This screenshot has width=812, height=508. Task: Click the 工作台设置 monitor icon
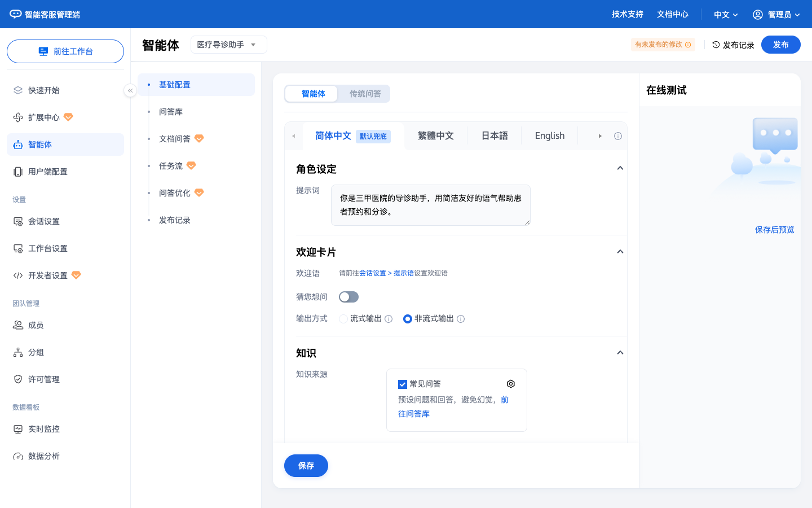click(18, 248)
